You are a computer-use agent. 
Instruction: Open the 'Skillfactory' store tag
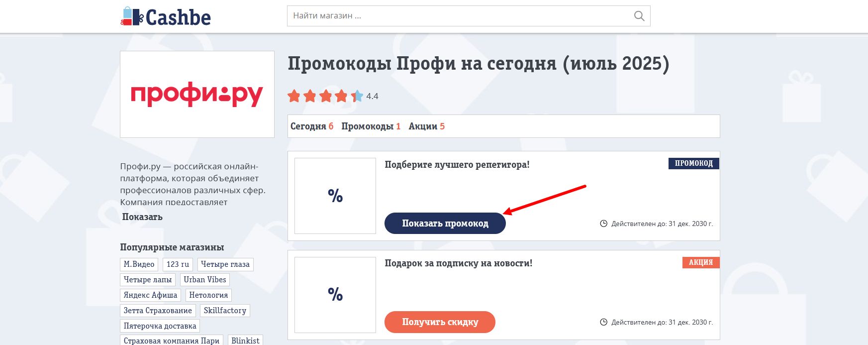click(x=225, y=311)
